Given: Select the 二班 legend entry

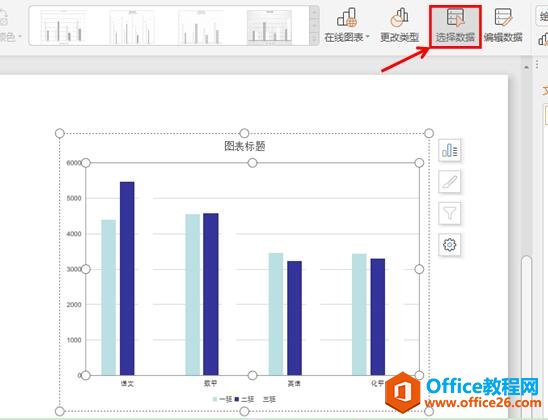Looking at the screenshot, I should pyautogui.click(x=244, y=399).
